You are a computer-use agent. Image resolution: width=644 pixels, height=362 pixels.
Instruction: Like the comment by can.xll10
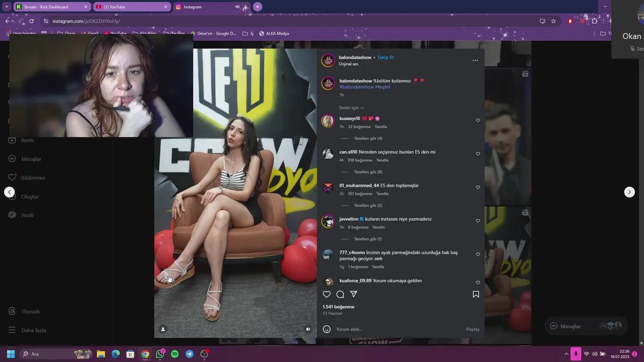click(x=478, y=154)
